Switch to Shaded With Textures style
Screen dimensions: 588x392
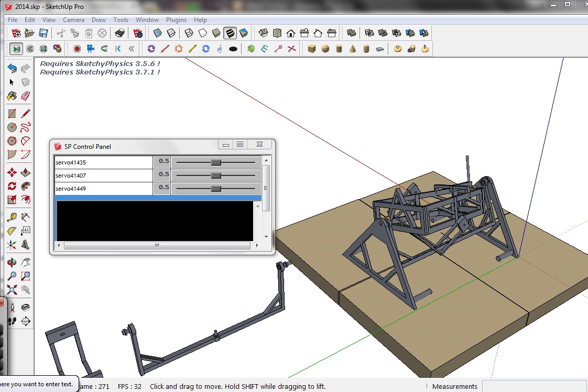point(230,33)
